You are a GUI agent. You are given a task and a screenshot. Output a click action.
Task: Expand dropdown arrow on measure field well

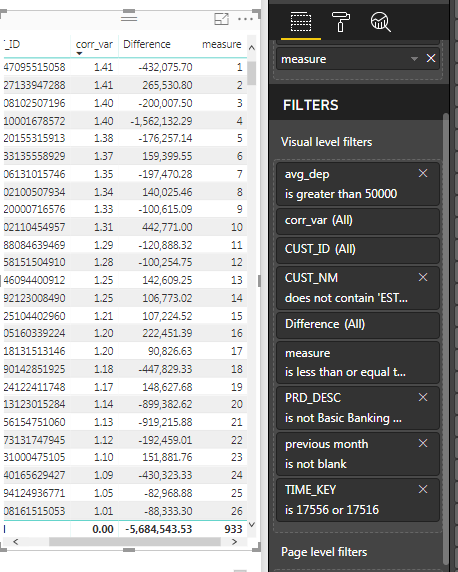[414, 59]
